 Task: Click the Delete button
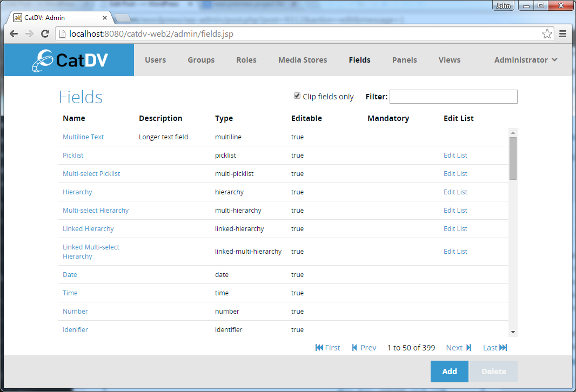[494, 371]
